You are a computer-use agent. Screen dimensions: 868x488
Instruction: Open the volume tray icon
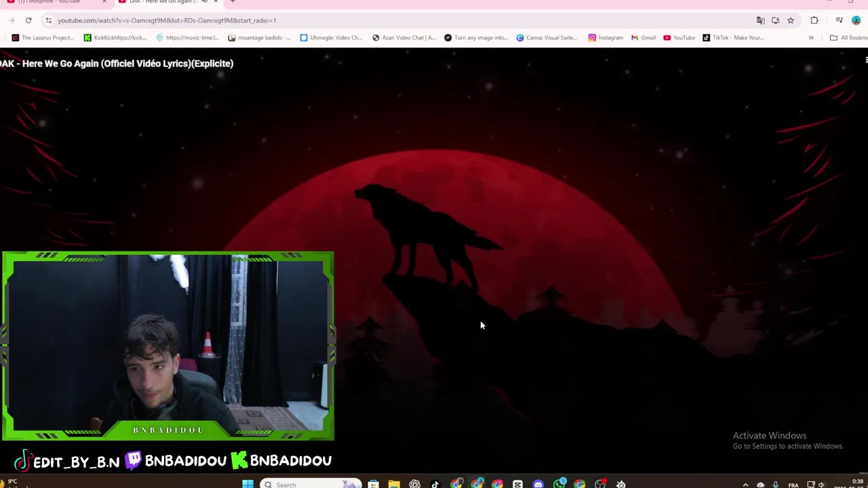(x=821, y=485)
